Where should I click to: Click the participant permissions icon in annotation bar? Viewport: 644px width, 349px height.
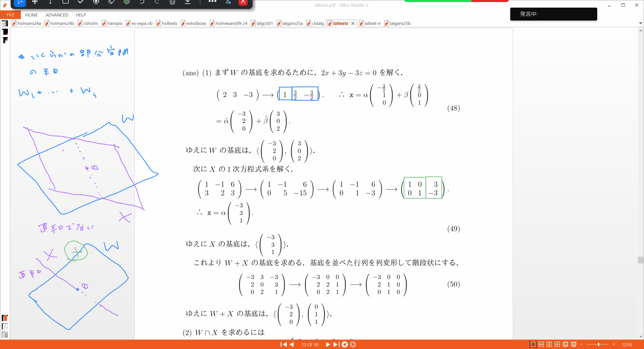click(x=228, y=2)
